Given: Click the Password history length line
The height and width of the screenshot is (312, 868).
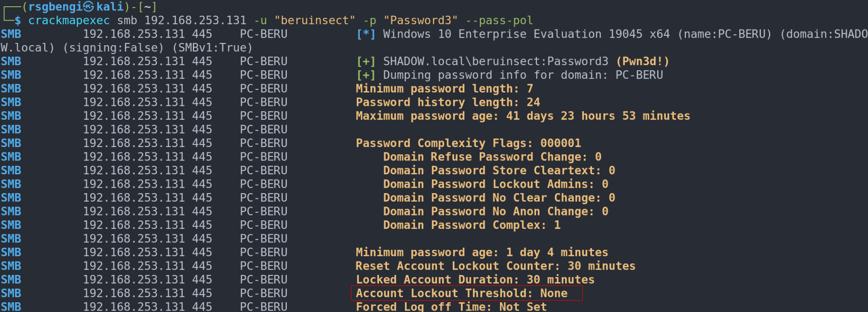Looking at the screenshot, I should click(x=448, y=102).
